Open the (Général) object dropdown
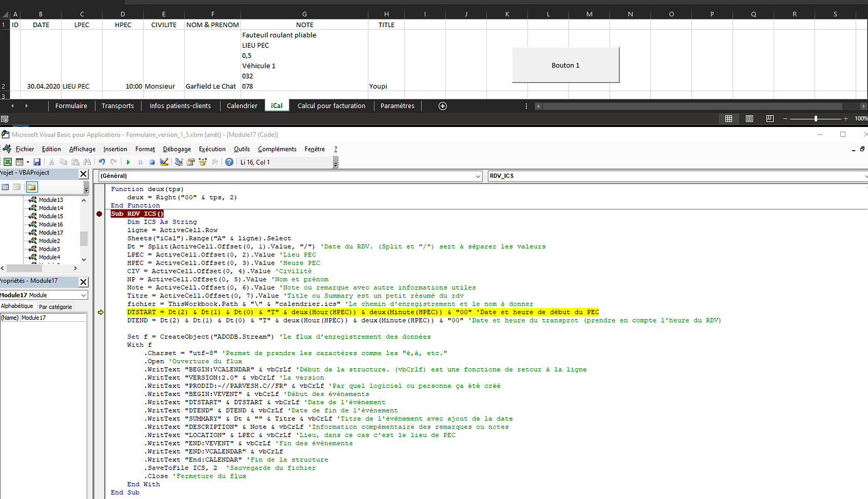 point(477,176)
